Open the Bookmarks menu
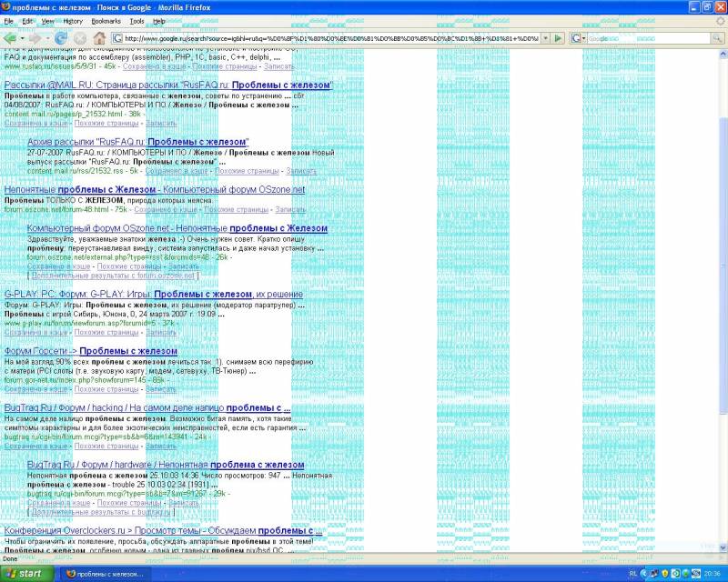728x582 pixels. pyautogui.click(x=105, y=20)
